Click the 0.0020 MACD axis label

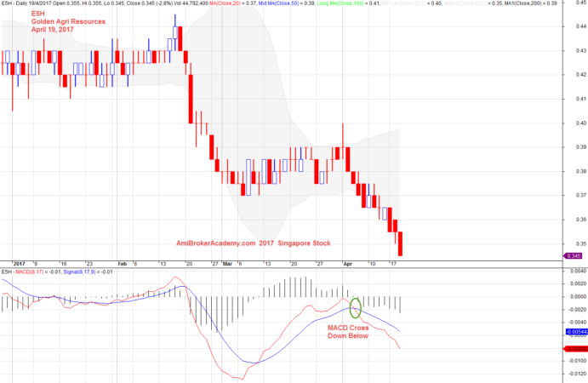(x=579, y=283)
